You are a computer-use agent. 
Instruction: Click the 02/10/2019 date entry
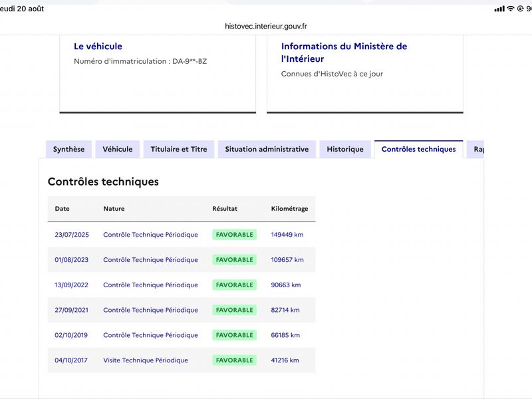point(71,335)
